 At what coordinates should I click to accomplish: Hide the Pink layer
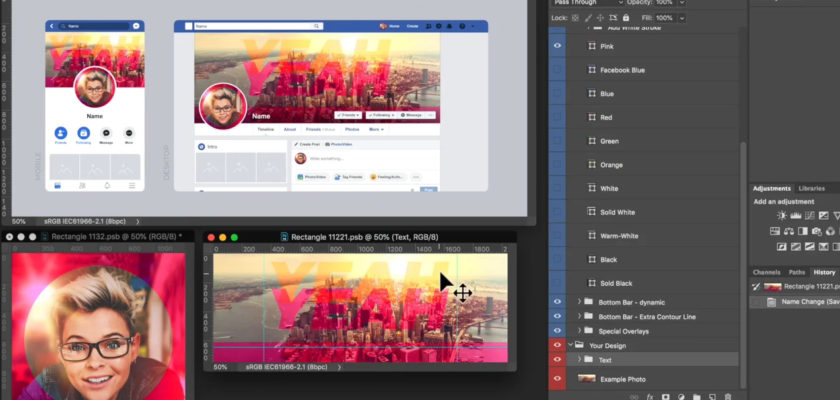tap(557, 46)
